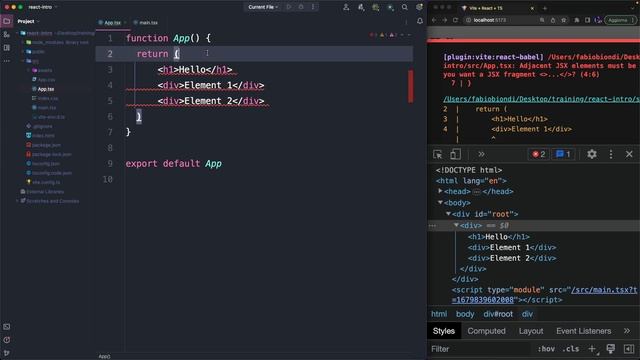Image resolution: width=640 pixels, height=360 pixels.
Task: Collapse the selected div == $0 node
Action: (456, 225)
